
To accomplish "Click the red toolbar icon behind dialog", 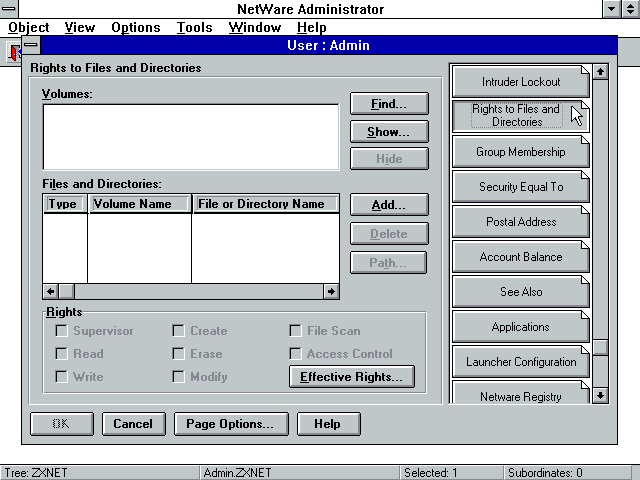I will coord(14,53).
